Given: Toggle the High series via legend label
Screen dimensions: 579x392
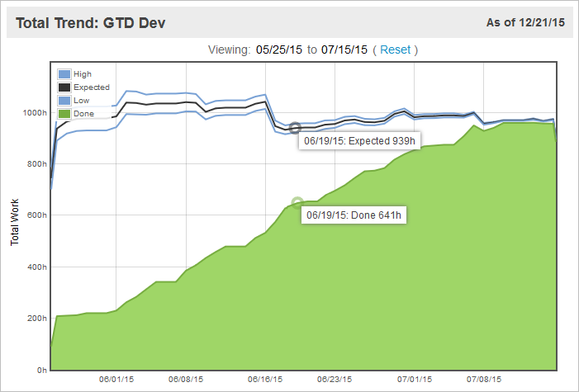Looking at the screenshot, I should point(83,74).
